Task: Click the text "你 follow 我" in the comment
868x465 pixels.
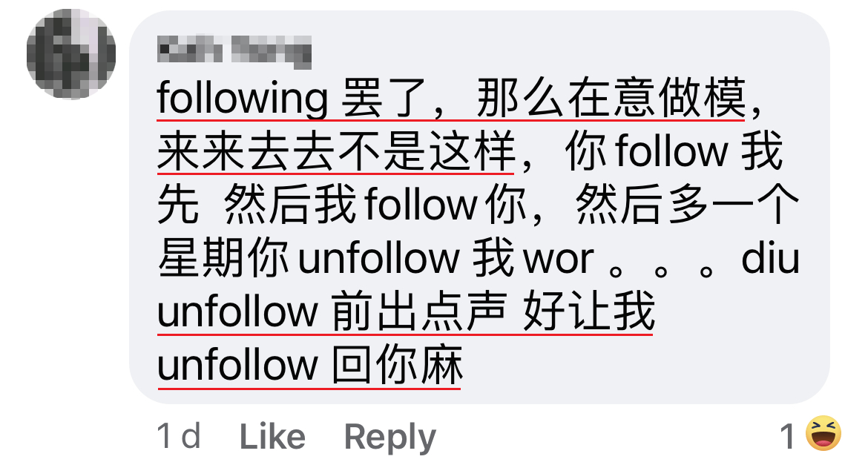Action: (674, 151)
